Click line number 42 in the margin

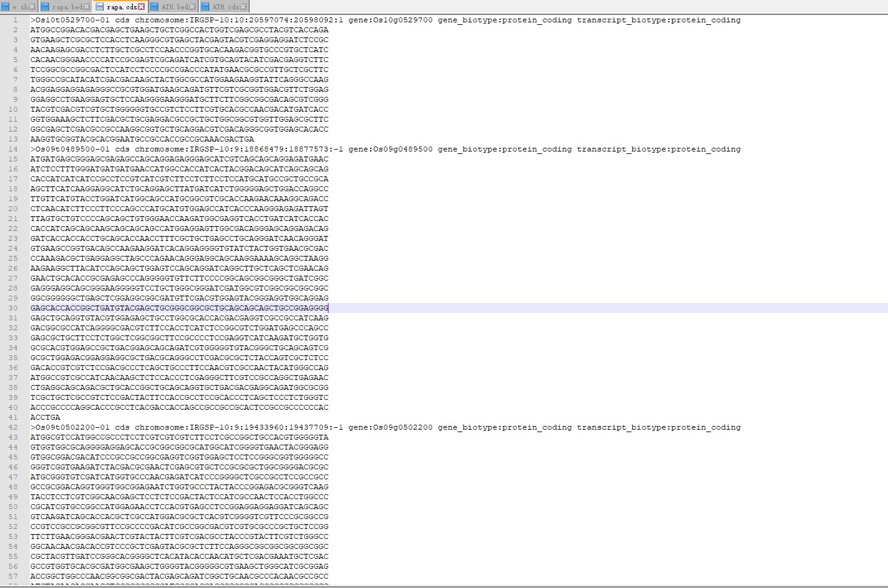(x=13, y=427)
